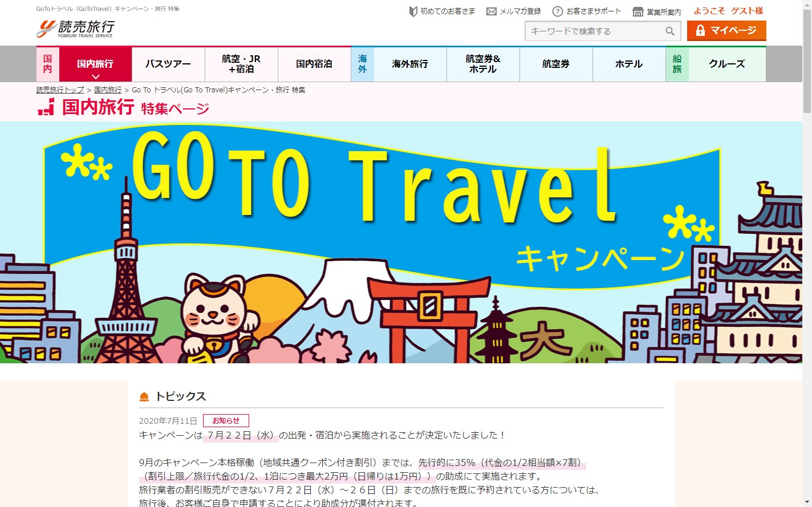This screenshot has width=812, height=507.
Task: Click the Go To Travel campaign banner
Action: (x=401, y=242)
